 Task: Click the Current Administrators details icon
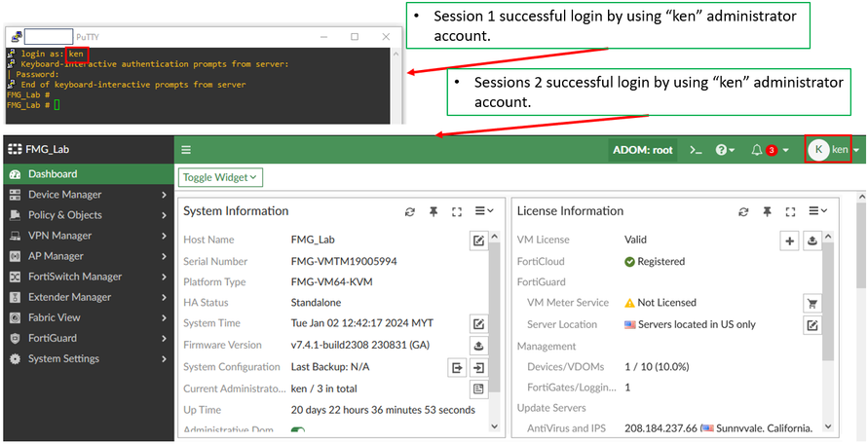(478, 388)
